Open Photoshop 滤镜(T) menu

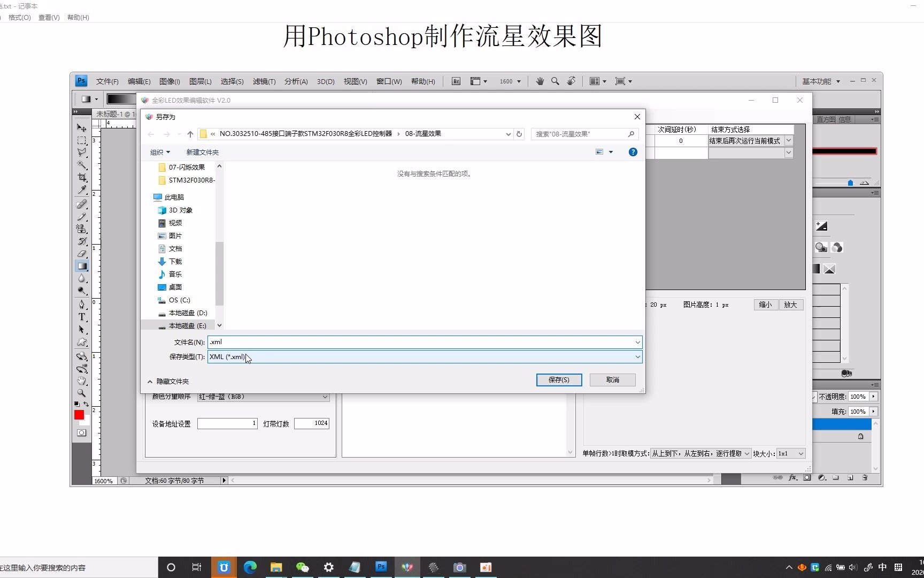pyautogui.click(x=264, y=81)
